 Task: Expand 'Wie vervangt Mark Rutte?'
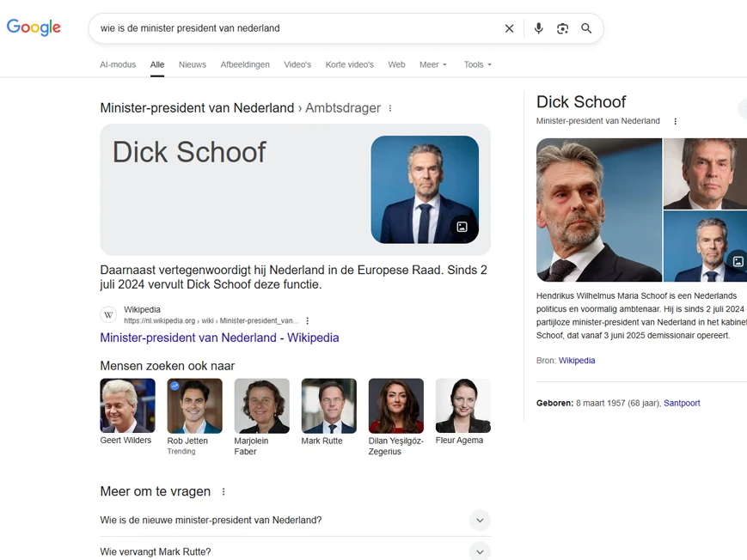[480, 551]
